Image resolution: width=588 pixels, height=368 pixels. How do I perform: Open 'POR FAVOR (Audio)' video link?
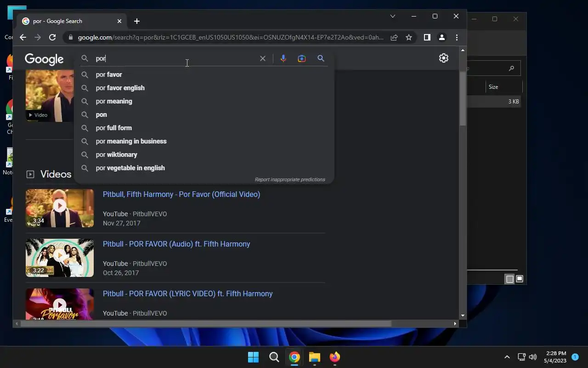coord(176,244)
